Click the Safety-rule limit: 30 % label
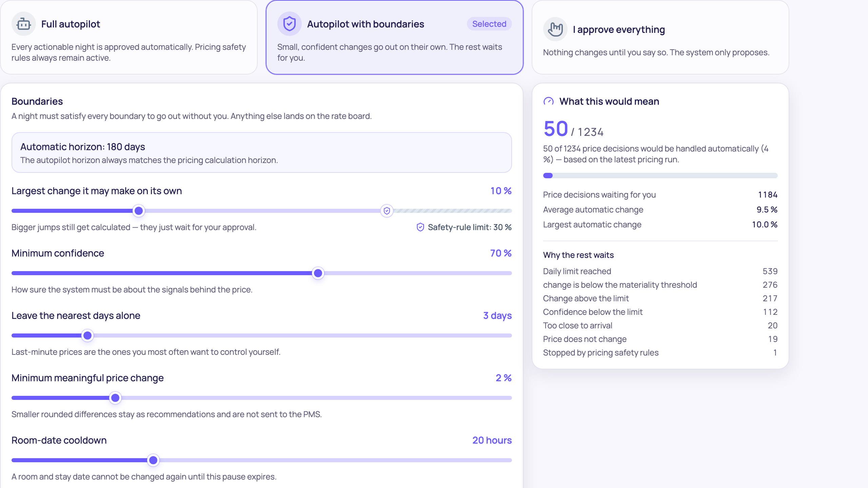This screenshot has height=488, width=868. (x=470, y=227)
